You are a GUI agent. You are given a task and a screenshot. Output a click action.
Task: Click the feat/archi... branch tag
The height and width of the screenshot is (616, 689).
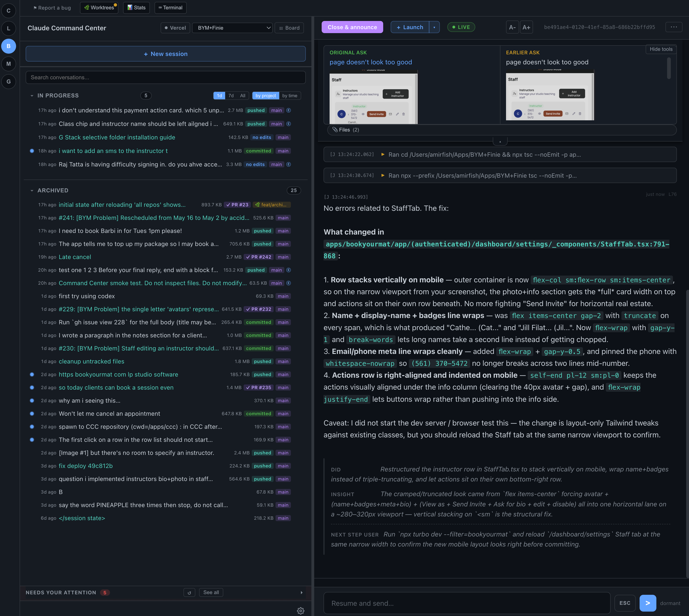[x=271, y=205]
